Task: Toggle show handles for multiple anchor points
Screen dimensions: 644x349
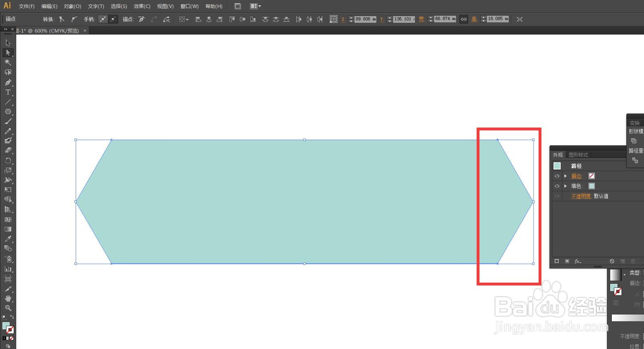Action: (x=103, y=19)
